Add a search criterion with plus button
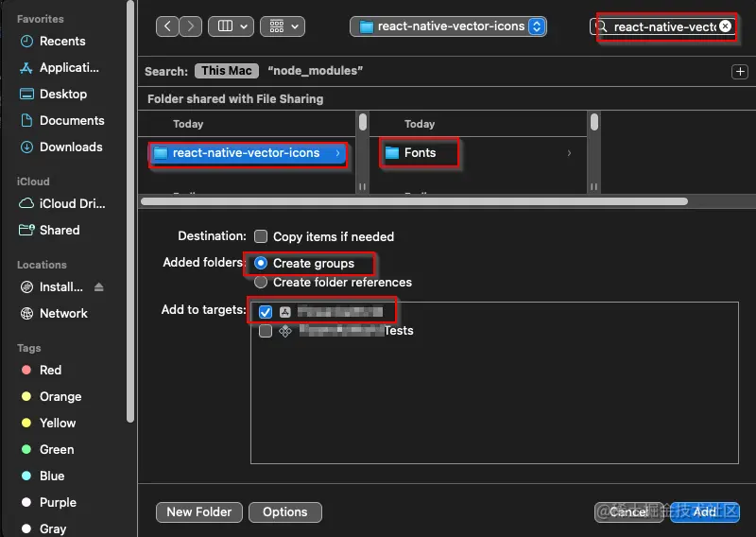Viewport: 756px width, 537px height. [x=740, y=72]
